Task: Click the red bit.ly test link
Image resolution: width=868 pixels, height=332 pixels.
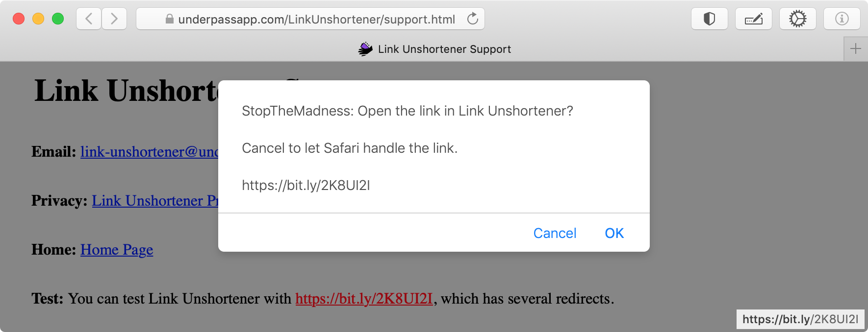Action: pos(364,299)
